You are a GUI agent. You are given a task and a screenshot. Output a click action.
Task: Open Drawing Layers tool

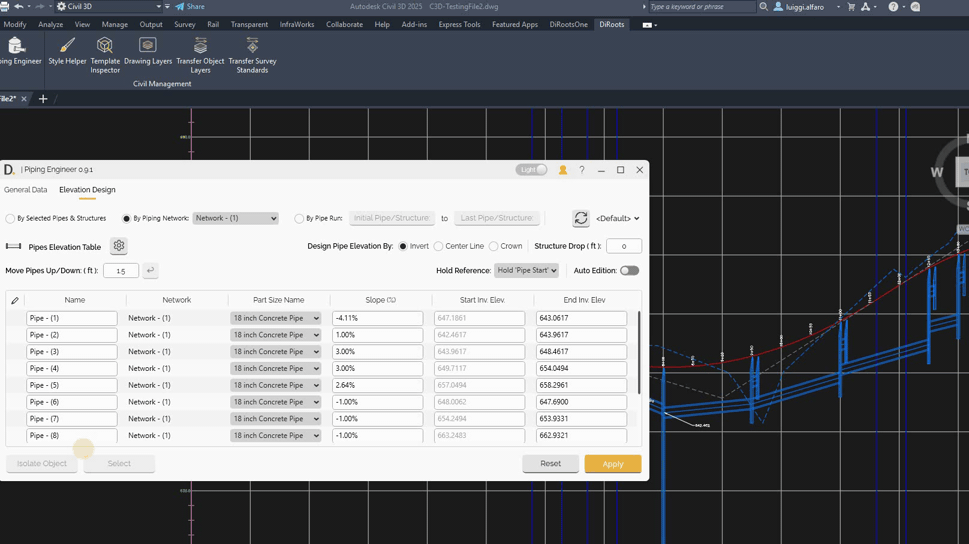click(148, 52)
